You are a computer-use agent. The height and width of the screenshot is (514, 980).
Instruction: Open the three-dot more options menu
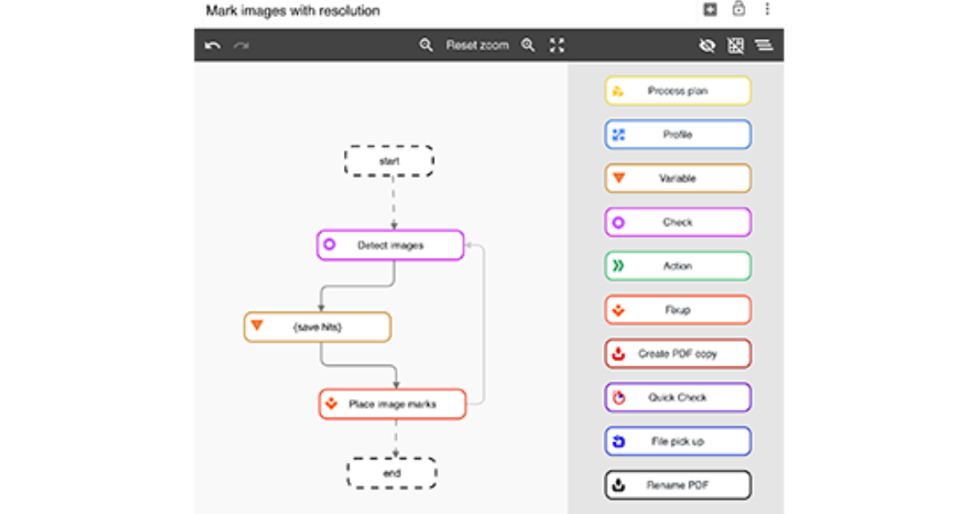point(767,10)
